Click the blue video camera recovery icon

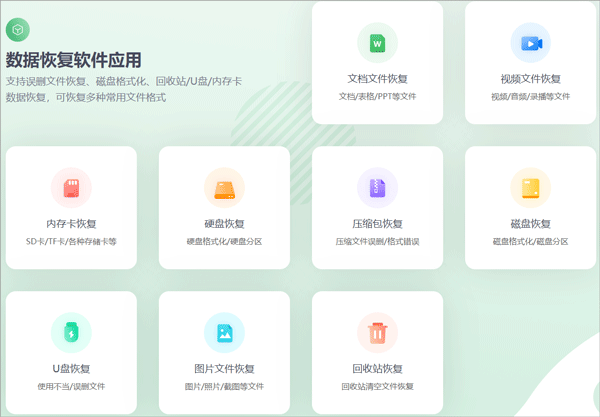click(x=530, y=43)
